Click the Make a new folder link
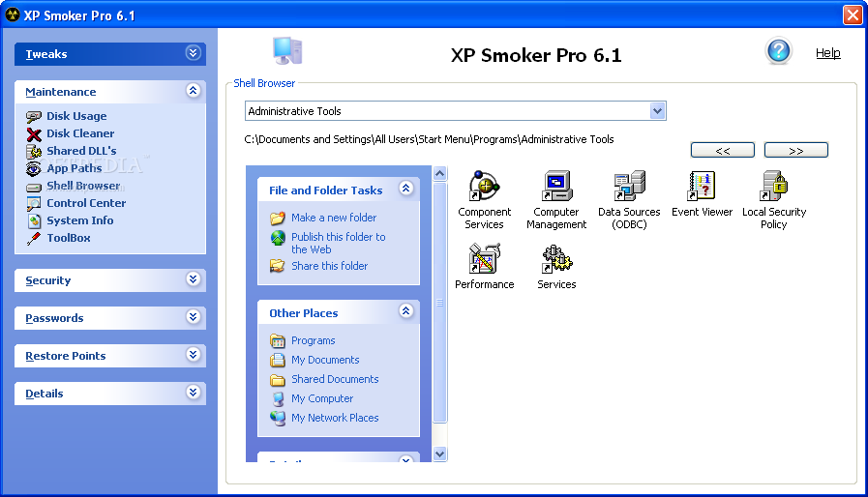The width and height of the screenshot is (868, 497). point(334,218)
